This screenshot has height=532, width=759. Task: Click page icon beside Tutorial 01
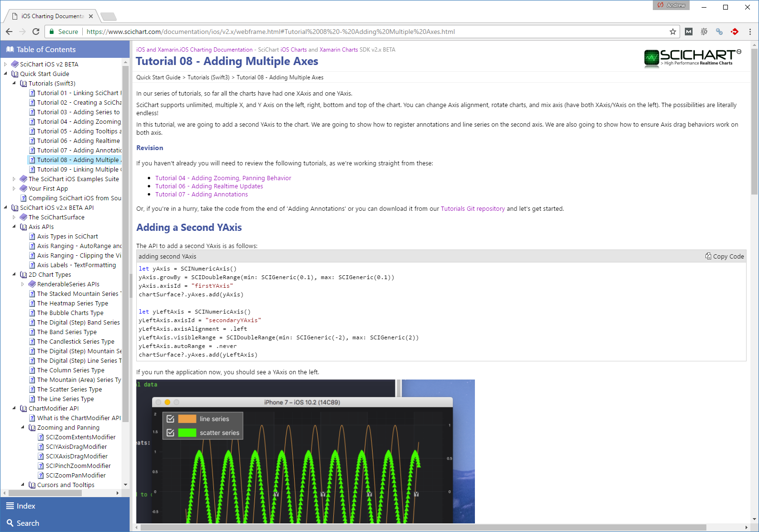pos(32,93)
